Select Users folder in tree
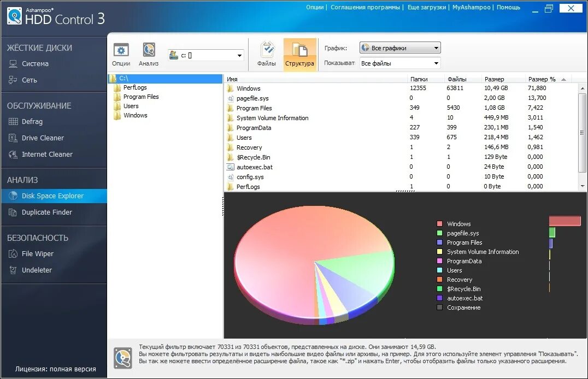 pyautogui.click(x=131, y=106)
